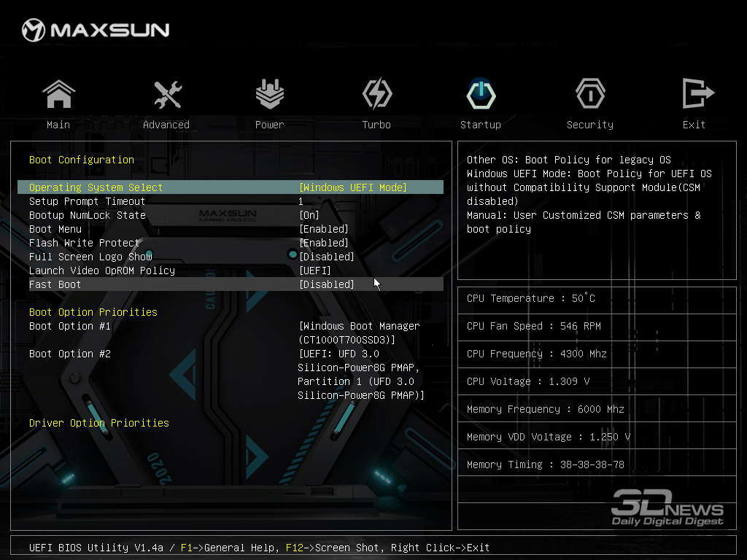Select the Power plug icon
This screenshot has width=747, height=560.
(x=270, y=94)
